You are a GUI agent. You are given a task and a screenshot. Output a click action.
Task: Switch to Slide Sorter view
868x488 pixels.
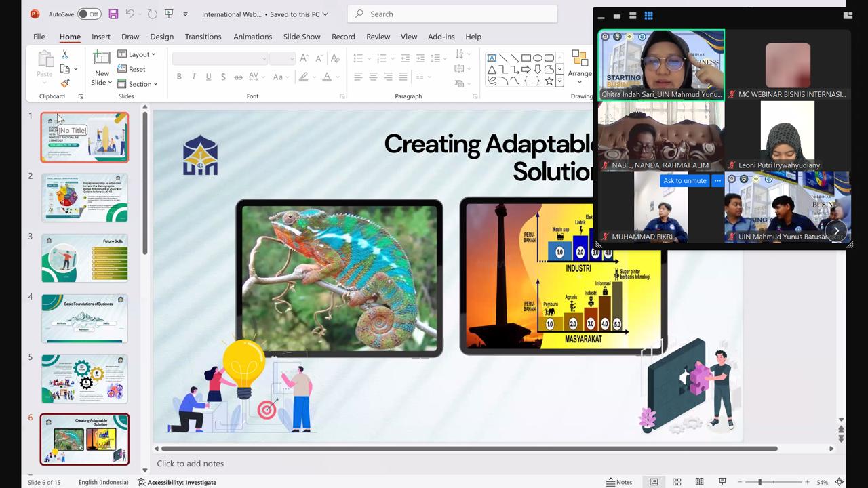click(677, 482)
